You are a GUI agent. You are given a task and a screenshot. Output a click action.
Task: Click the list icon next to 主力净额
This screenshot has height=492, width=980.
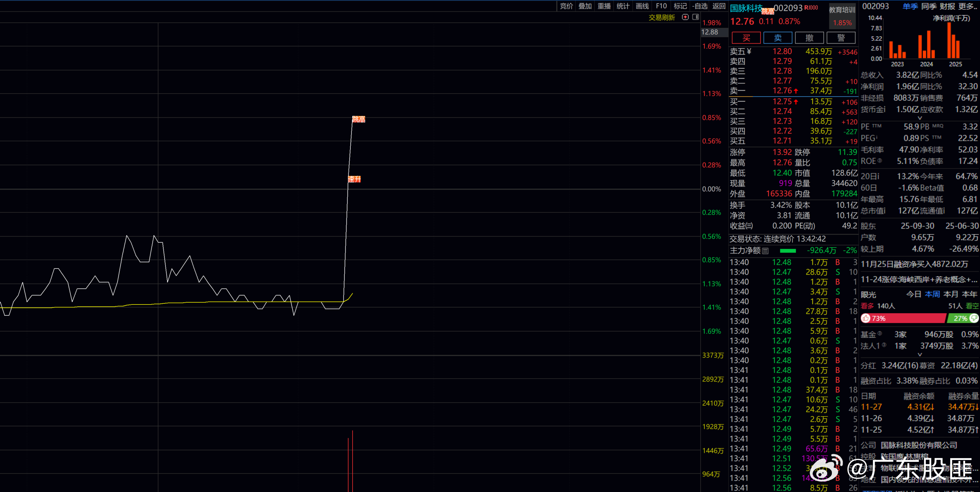(765, 251)
